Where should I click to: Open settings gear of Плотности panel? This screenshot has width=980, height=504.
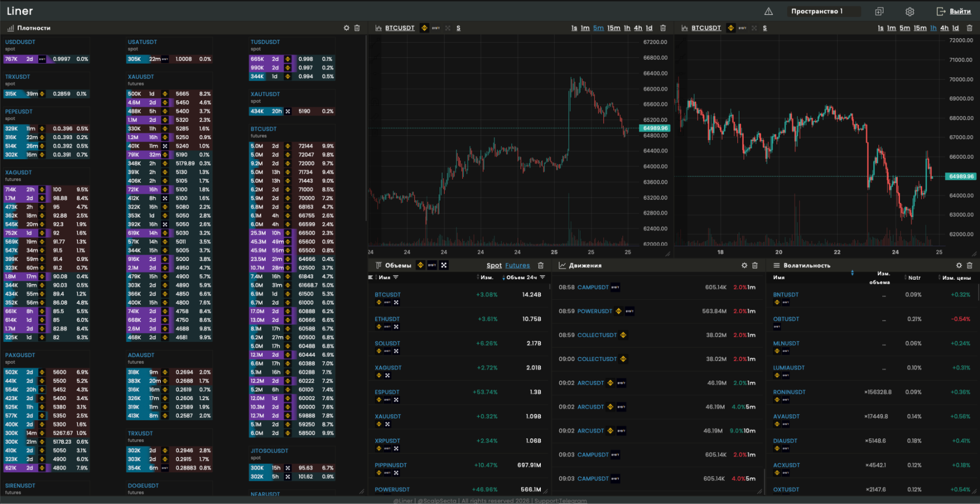click(347, 28)
